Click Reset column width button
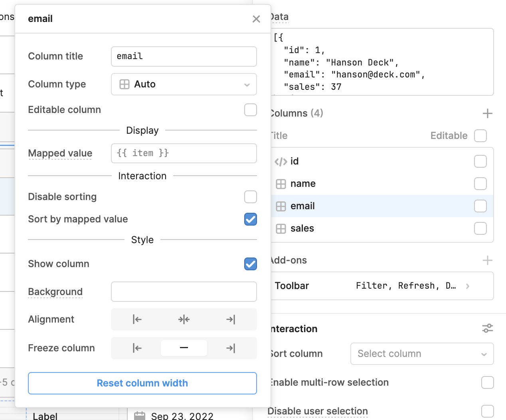This screenshot has width=506, height=420. 142,383
